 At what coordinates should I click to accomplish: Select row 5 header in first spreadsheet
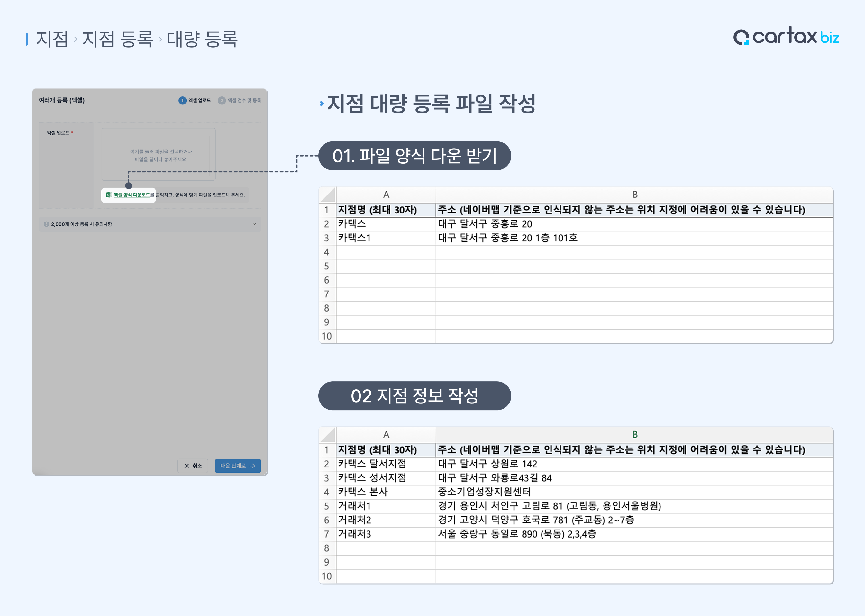point(327,266)
